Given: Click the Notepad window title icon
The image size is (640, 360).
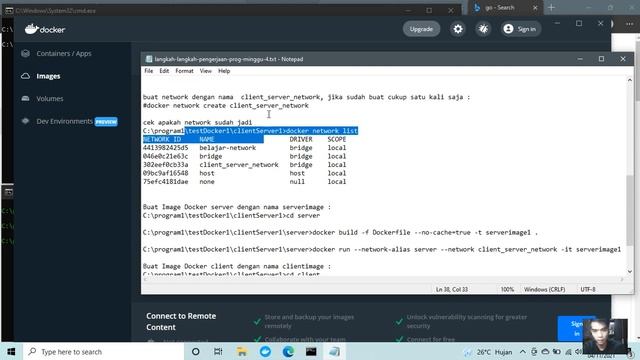Looking at the screenshot, I should coord(149,59).
